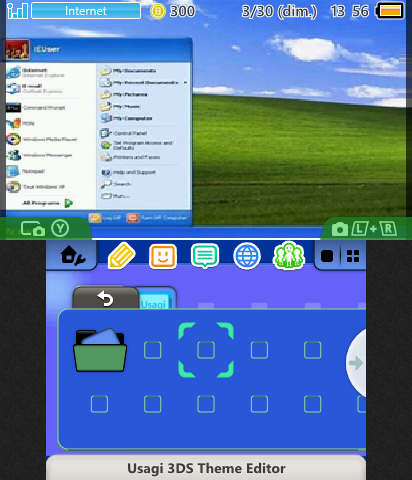Image resolution: width=412 pixels, height=480 pixels.
Task: Open Control Panel in XP start menu
Action: pyautogui.click(x=124, y=133)
